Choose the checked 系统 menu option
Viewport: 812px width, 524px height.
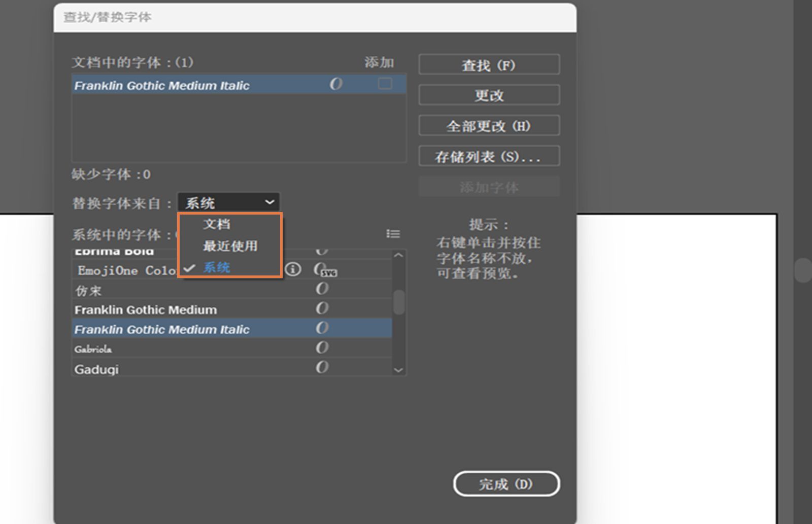pyautogui.click(x=217, y=267)
